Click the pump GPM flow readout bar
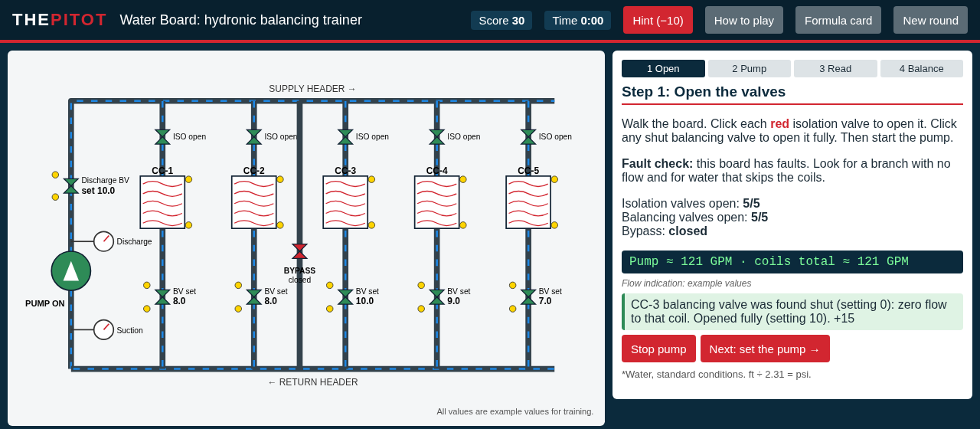The image size is (980, 429). pos(792,262)
